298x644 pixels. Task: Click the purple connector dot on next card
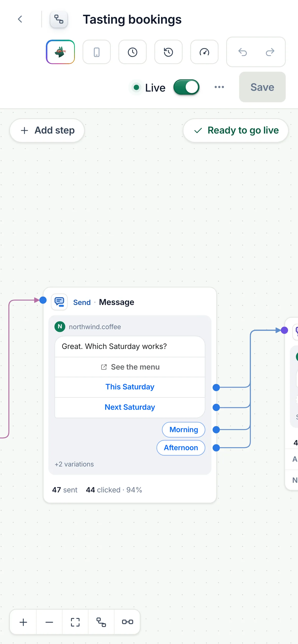(x=285, y=330)
